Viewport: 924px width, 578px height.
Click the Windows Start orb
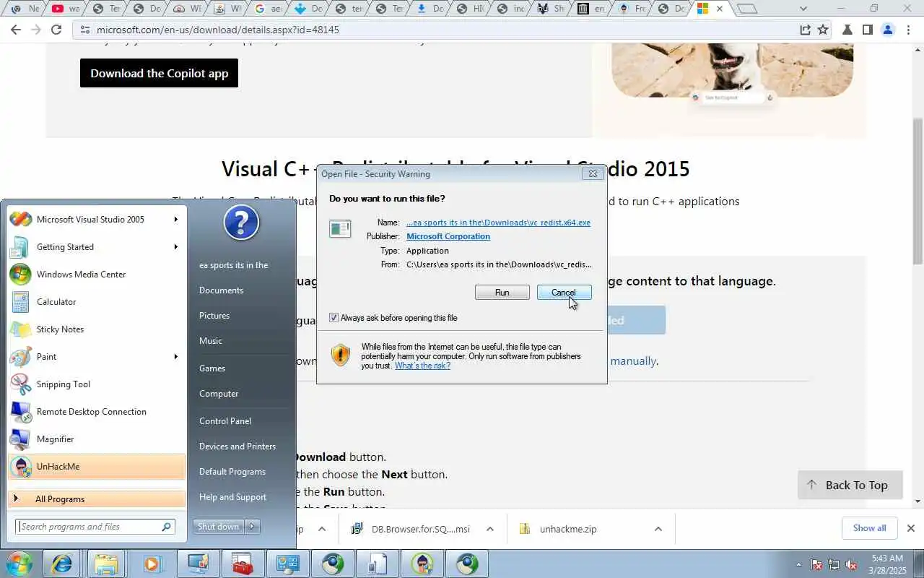(x=19, y=564)
